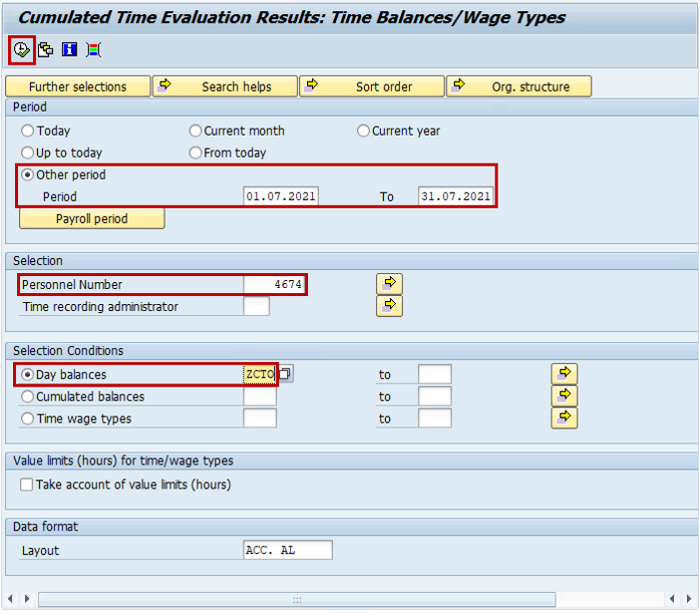Viewport: 700px width, 613px height.
Task: Click the Search helps button
Action: click(x=225, y=86)
